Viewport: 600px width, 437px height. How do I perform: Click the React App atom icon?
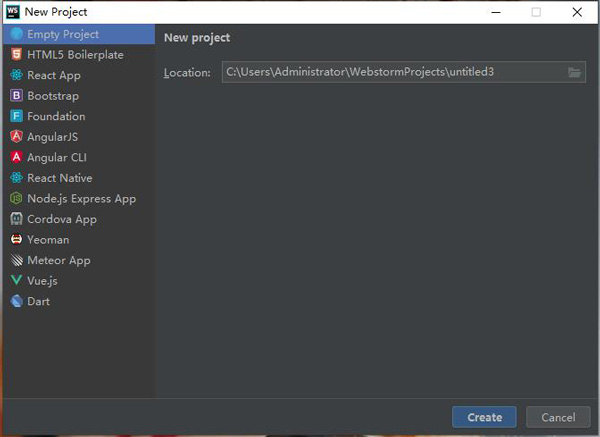click(16, 75)
